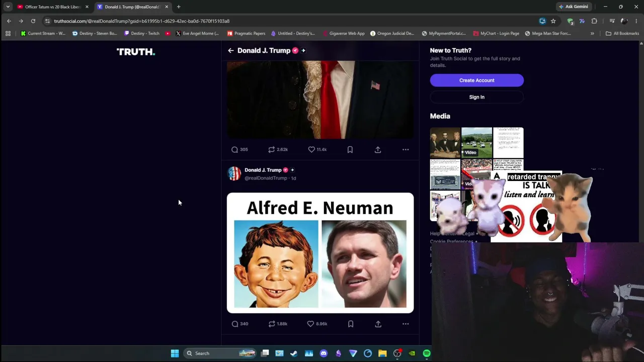This screenshot has height=362, width=644.
Task: Expand the tab search dropdown
Action: pyautogui.click(x=8, y=7)
